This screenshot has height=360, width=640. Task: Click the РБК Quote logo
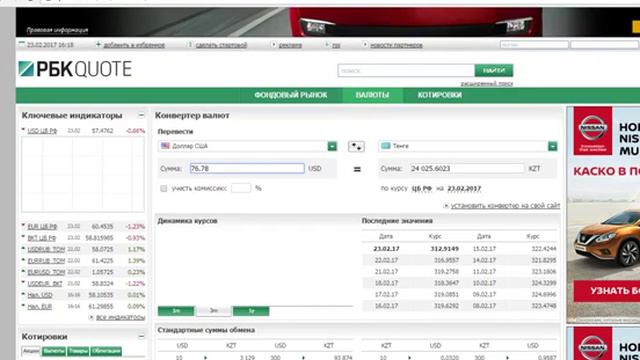click(75, 69)
